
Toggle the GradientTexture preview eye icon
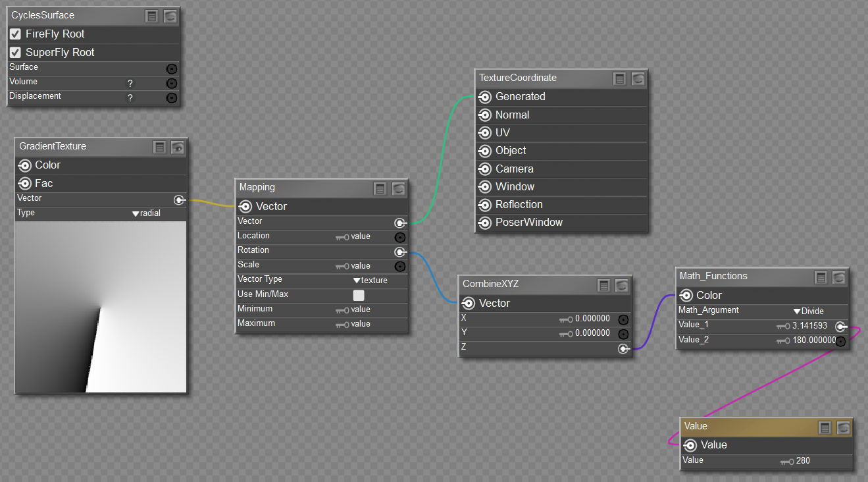pos(178,147)
